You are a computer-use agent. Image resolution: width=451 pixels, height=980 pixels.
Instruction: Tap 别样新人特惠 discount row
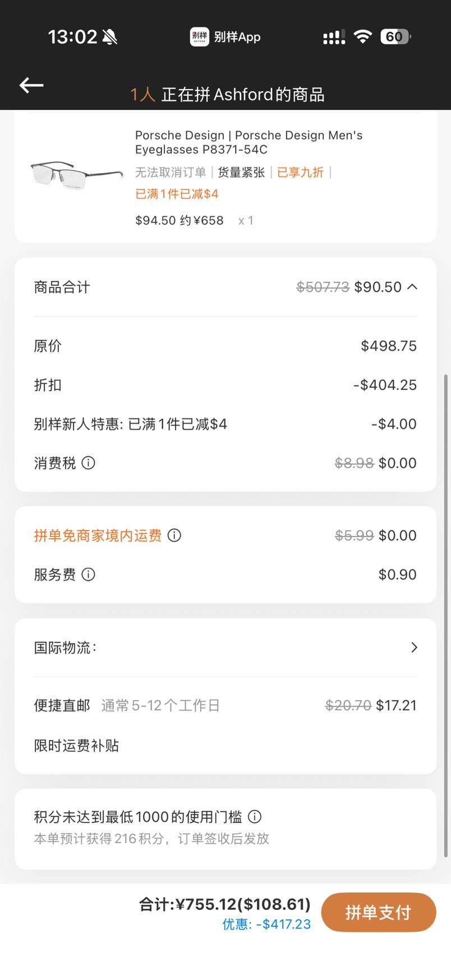(225, 424)
